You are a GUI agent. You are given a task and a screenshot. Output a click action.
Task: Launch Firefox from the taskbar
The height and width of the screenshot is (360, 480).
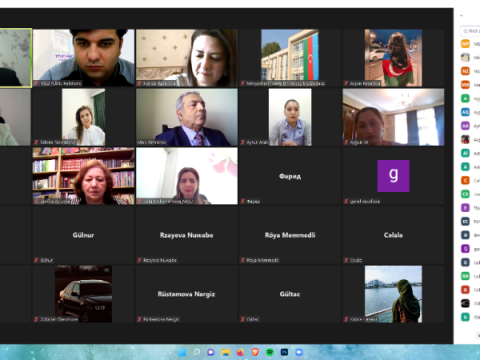point(240,352)
